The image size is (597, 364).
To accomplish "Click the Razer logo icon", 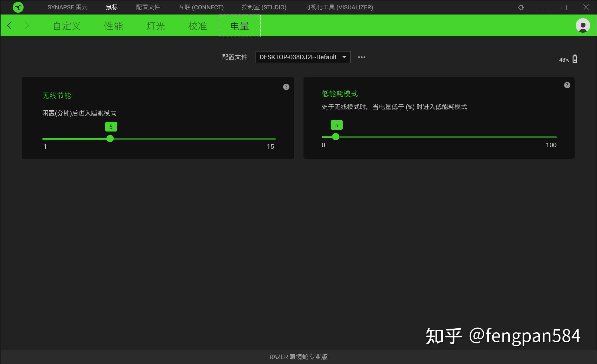I will 18,7.
